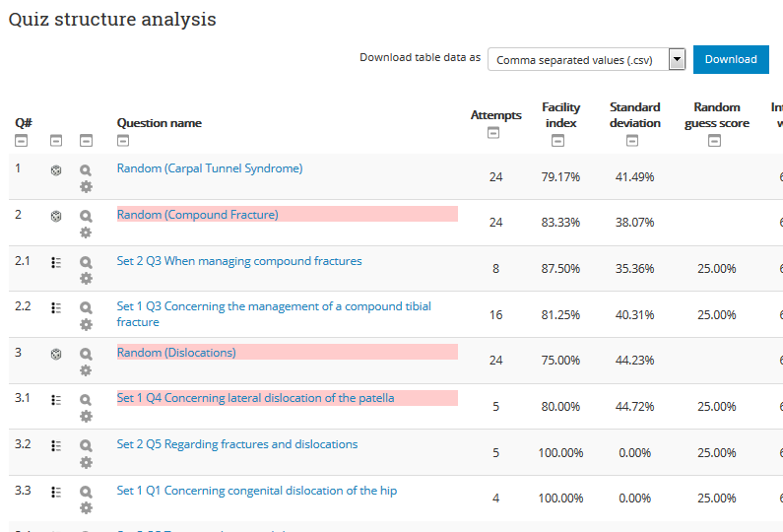Open Random (Compound Fracture) link
The width and height of the screenshot is (783, 532).
(198, 215)
